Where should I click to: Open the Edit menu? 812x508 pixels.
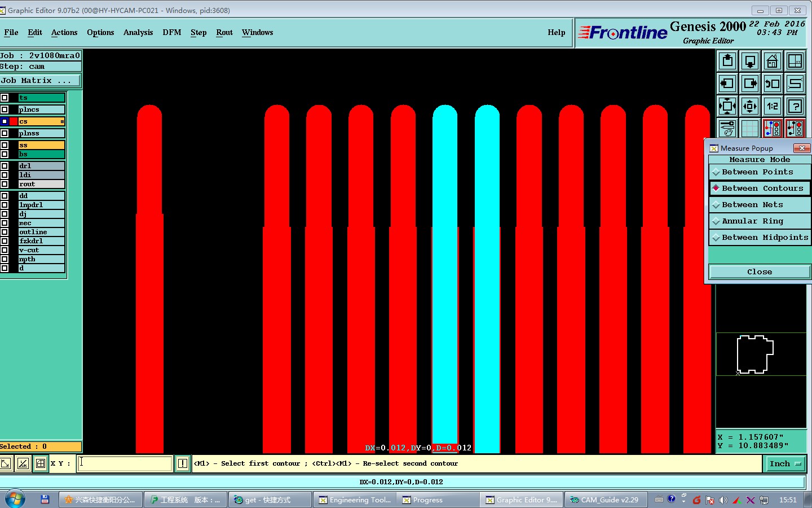[x=35, y=32]
